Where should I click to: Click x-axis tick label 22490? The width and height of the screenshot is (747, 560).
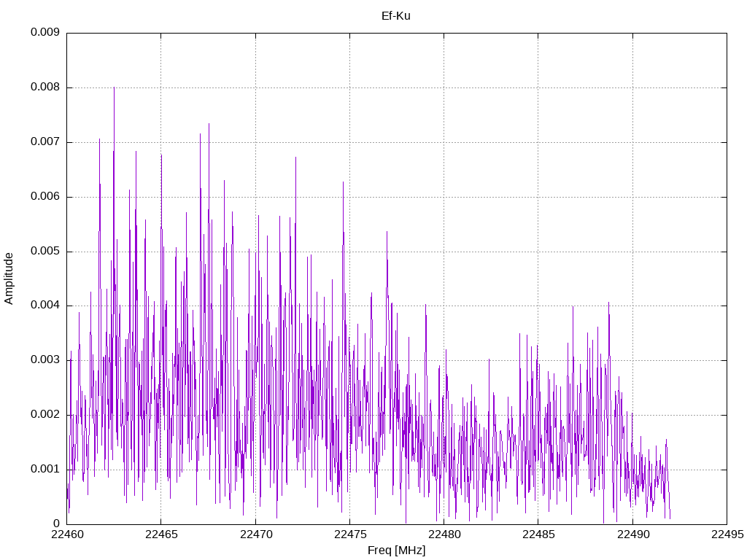632,534
